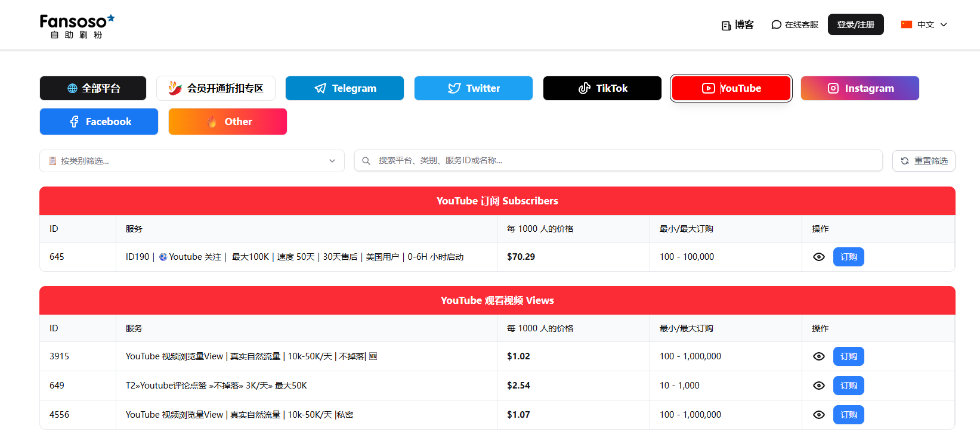Click the clipboard icon in category filter

pyautogui.click(x=52, y=161)
